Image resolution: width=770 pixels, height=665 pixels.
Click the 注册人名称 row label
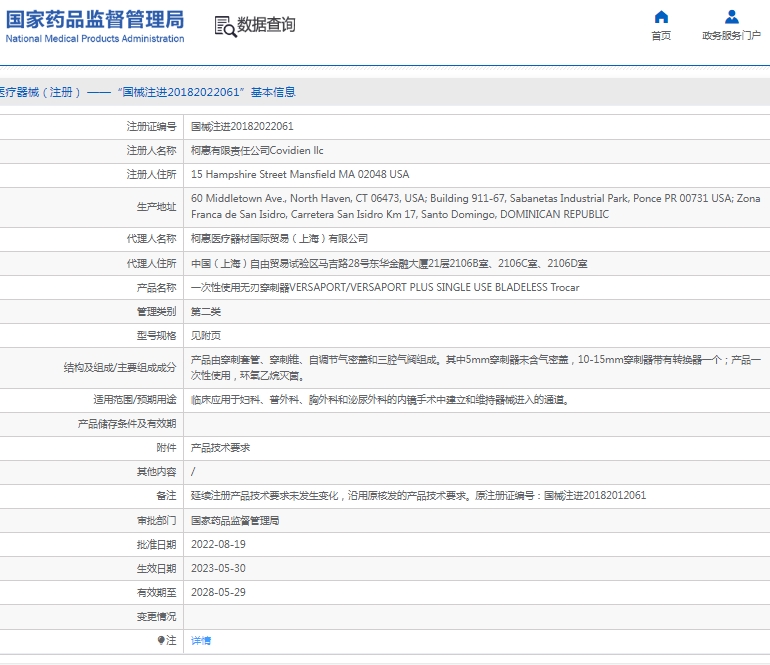pyautogui.click(x=151, y=151)
